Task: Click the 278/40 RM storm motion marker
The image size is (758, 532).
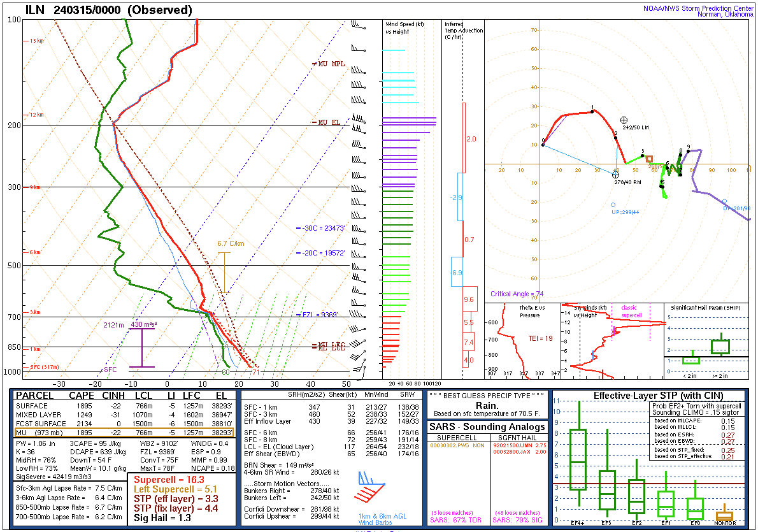Action: [615, 175]
